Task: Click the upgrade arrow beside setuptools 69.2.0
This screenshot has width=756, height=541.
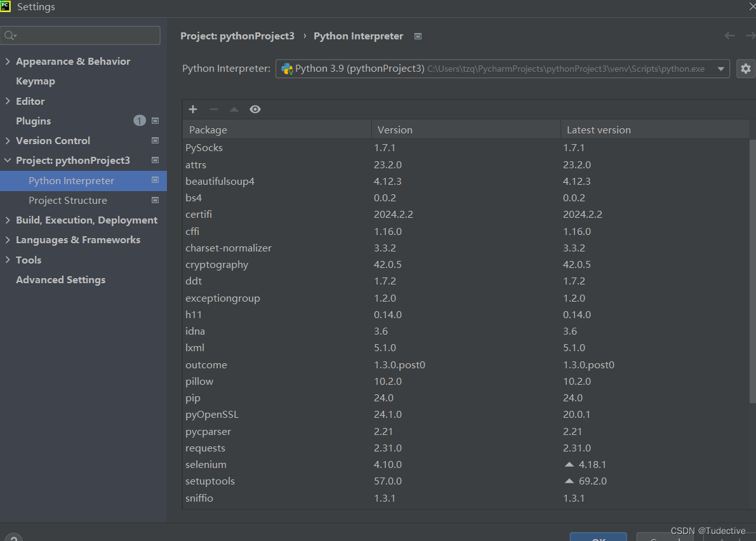Action: click(x=569, y=481)
